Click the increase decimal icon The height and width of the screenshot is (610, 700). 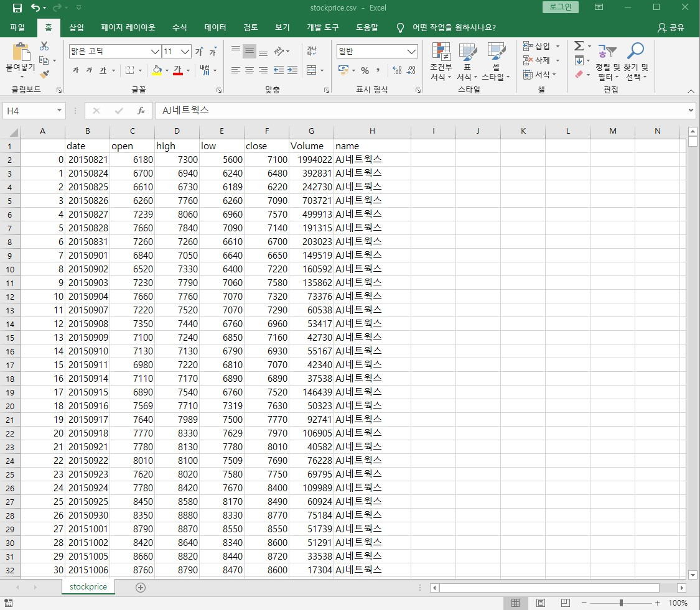(x=397, y=70)
